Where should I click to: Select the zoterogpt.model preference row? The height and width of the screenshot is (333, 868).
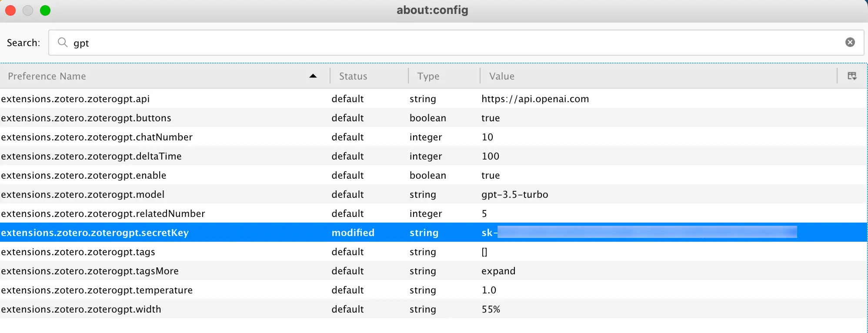pos(83,194)
